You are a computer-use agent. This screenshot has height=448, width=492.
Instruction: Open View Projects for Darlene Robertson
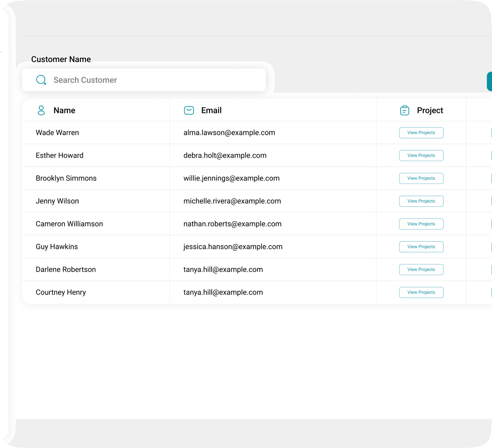[x=421, y=270]
